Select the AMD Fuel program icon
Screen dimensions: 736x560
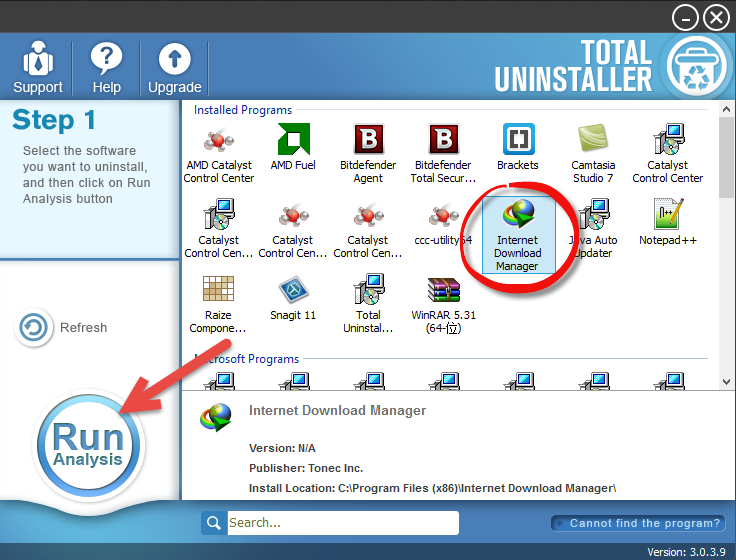tap(293, 147)
